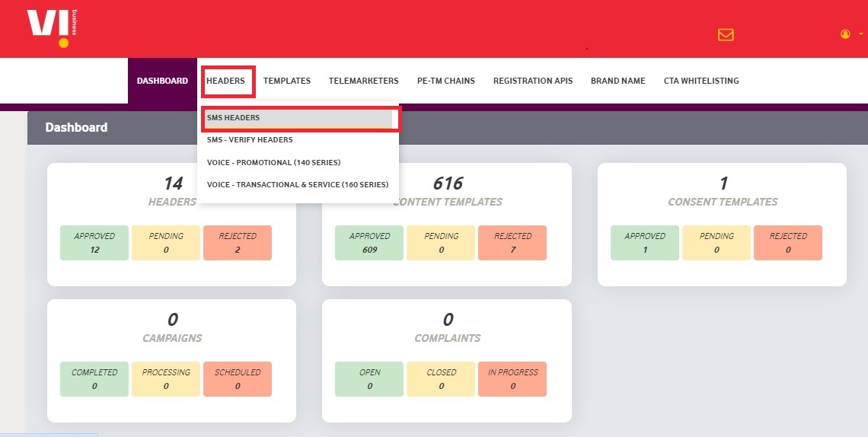Open the Telemarketers menu

coord(364,81)
